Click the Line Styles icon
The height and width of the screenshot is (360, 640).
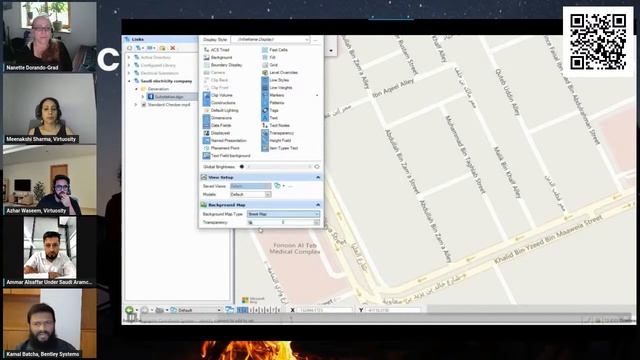(x=265, y=80)
